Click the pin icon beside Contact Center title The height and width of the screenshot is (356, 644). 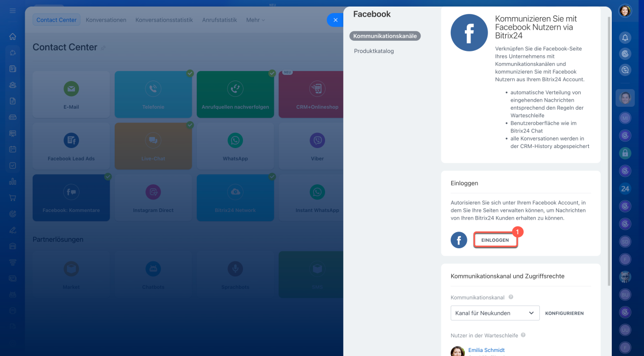click(x=103, y=48)
